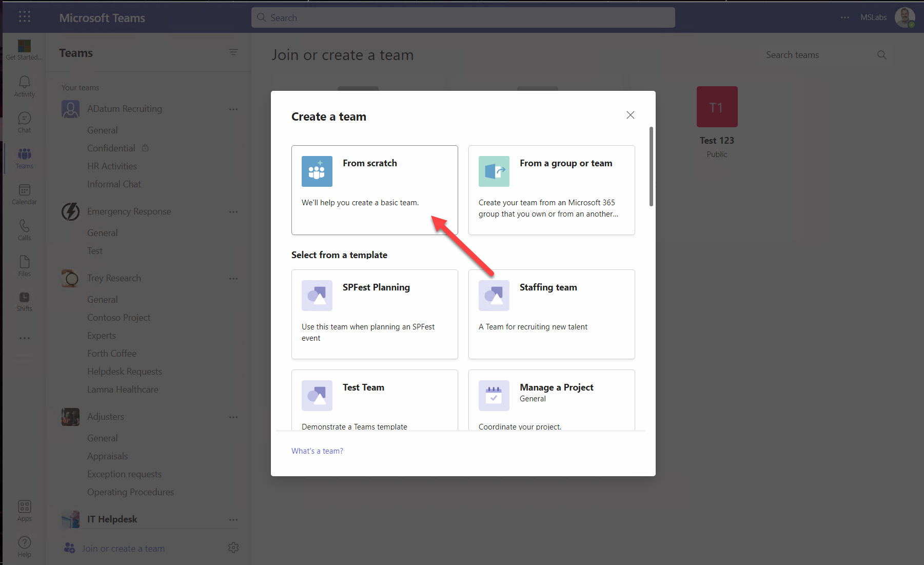Viewport: 924px width, 565px height.
Task: Open Helpdesk Requests channel
Action: click(x=124, y=372)
